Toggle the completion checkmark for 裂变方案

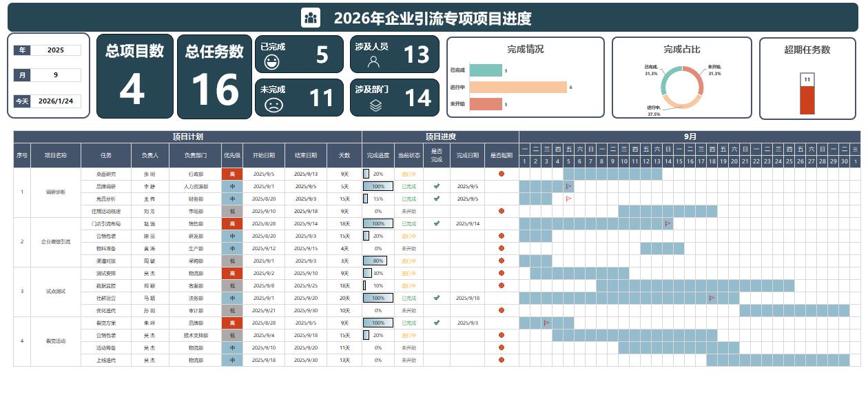pyautogui.click(x=436, y=323)
